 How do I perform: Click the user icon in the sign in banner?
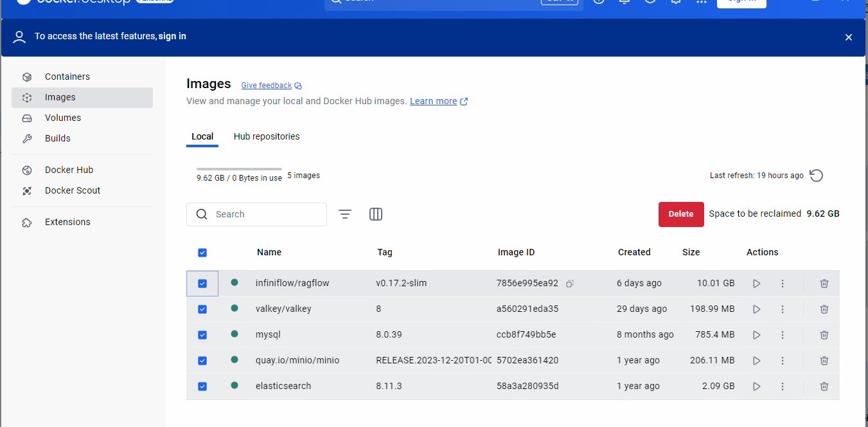tap(19, 37)
